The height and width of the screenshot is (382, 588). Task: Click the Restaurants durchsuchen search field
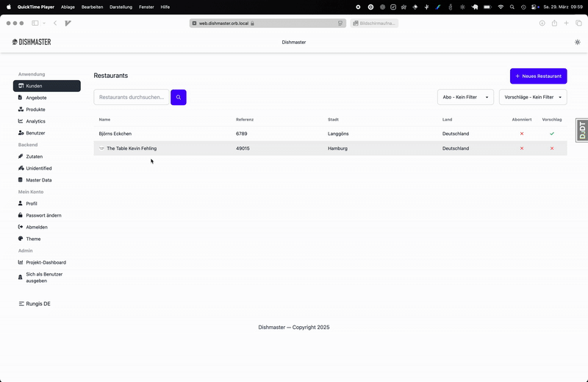click(132, 97)
